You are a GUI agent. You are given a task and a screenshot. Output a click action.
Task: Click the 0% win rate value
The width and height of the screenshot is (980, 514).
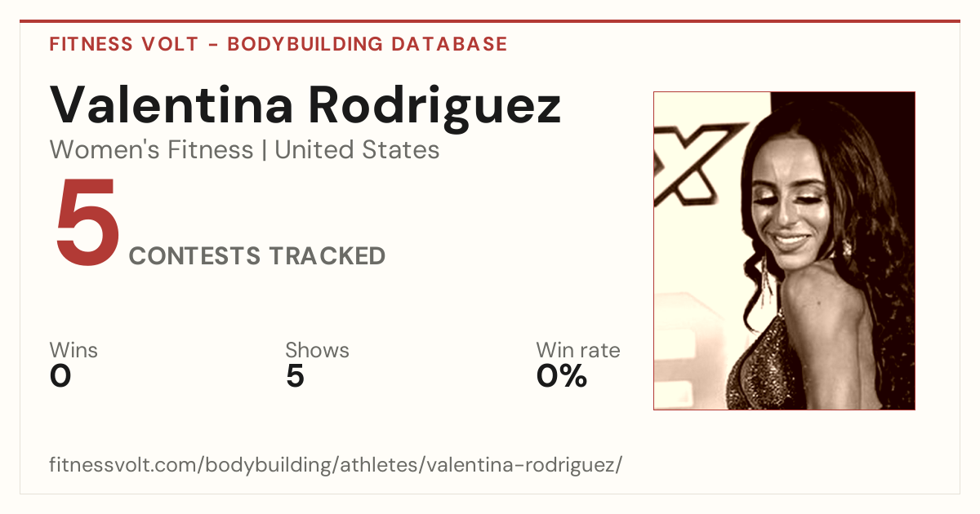point(562,376)
